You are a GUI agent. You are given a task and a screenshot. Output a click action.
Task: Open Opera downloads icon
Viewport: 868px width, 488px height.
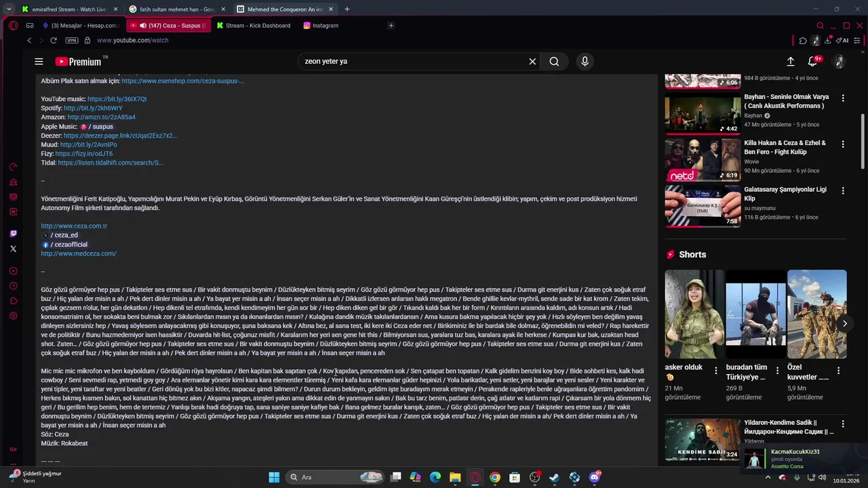tap(828, 41)
